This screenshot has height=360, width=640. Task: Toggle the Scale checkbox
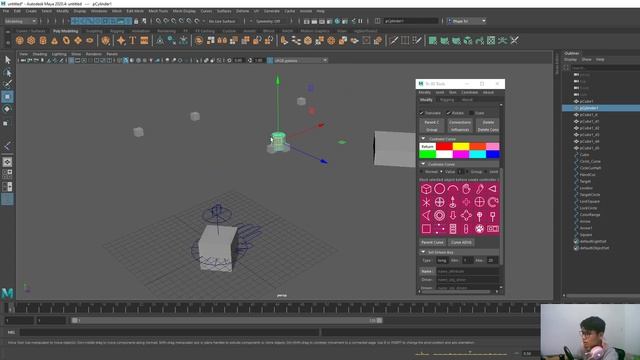point(472,113)
